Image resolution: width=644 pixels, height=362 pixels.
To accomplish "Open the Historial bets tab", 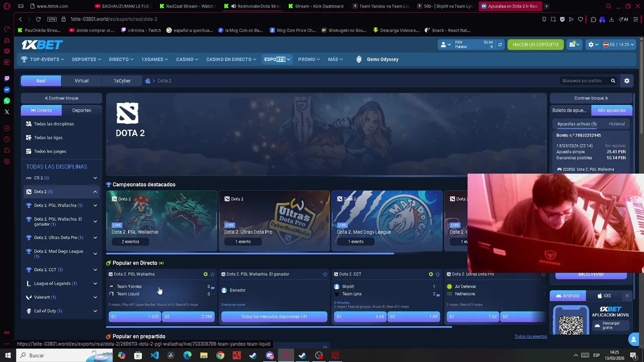I will click(617, 124).
